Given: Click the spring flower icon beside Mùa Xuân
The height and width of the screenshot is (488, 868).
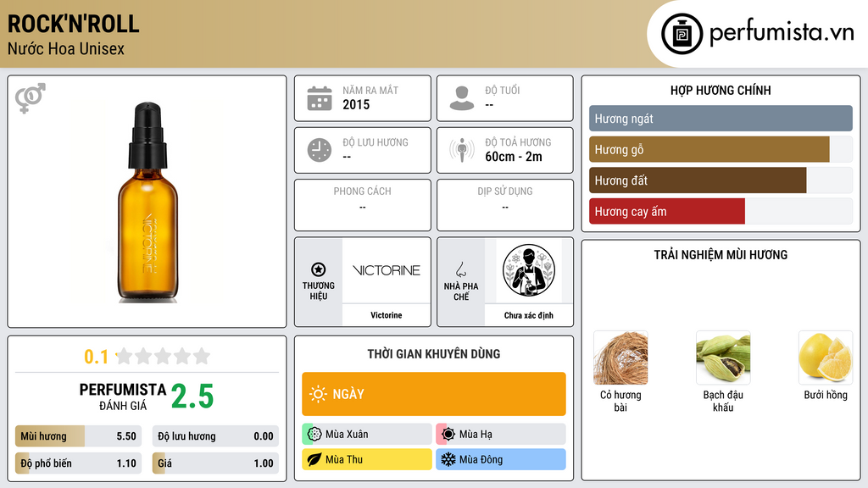Looking at the screenshot, I should [x=314, y=435].
